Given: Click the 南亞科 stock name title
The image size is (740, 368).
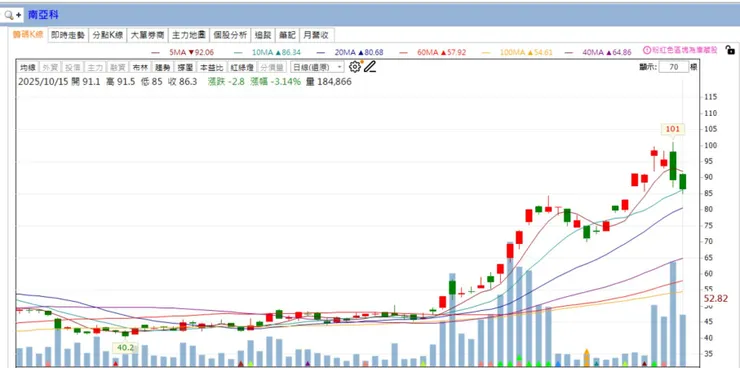Looking at the screenshot, I should tap(43, 15).
